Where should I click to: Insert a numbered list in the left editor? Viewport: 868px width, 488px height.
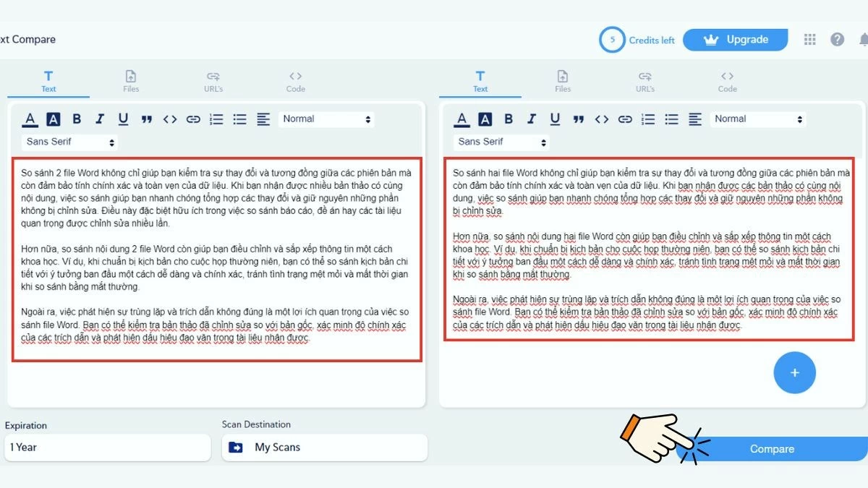point(216,119)
